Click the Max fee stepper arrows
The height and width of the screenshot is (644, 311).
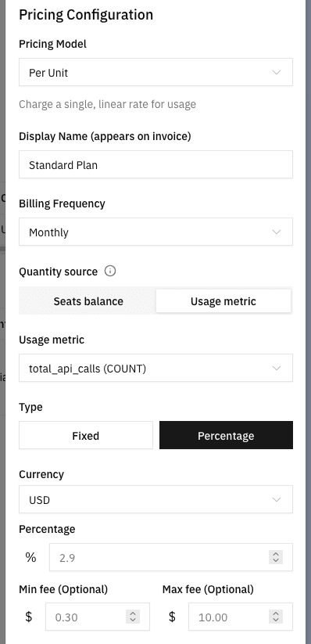coord(276,617)
